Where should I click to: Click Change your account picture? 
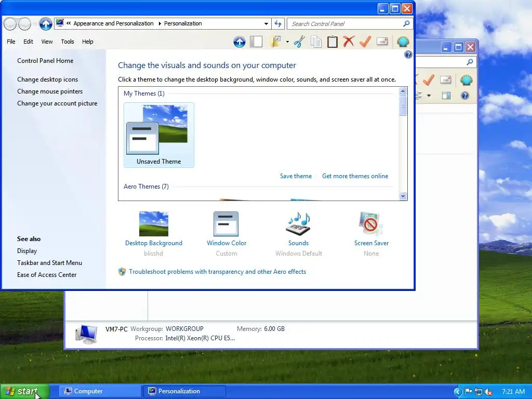pyautogui.click(x=57, y=103)
